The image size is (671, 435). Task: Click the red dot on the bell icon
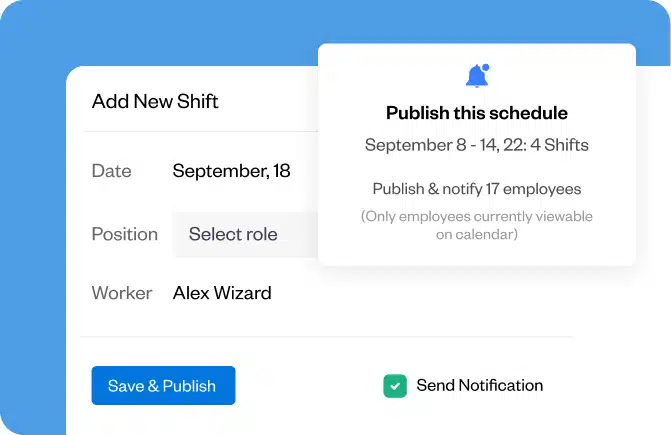point(485,68)
